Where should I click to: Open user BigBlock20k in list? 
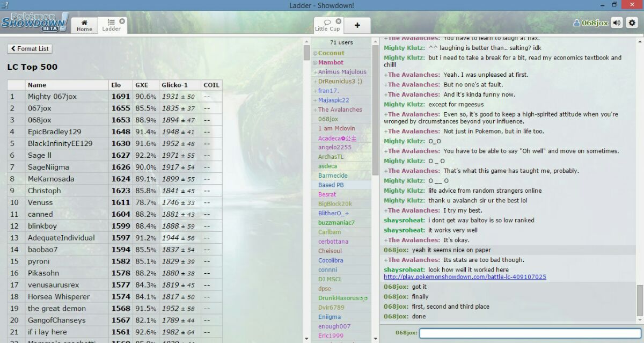point(341,204)
